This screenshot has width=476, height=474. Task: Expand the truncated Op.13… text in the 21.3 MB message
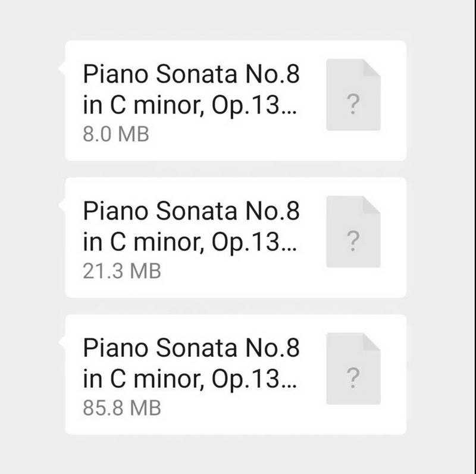point(254,243)
